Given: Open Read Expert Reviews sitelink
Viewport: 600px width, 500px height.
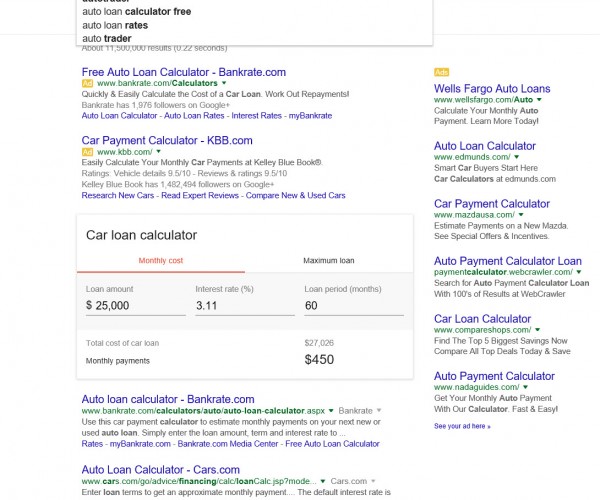Looking at the screenshot, I should (200, 195).
